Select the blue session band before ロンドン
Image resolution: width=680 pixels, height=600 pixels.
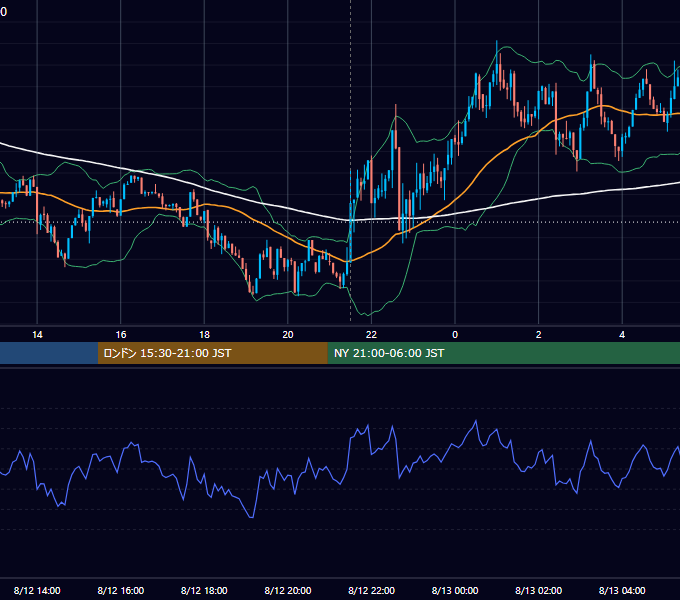(49, 353)
